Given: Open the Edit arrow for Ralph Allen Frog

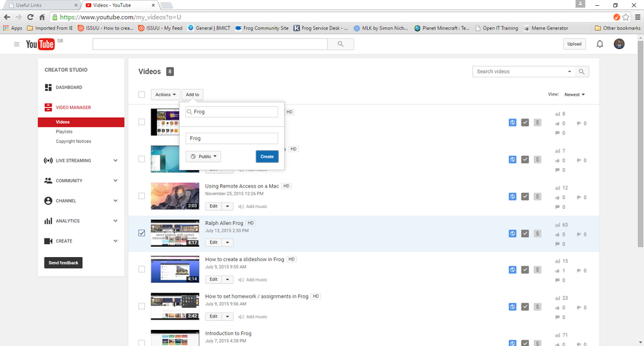Looking at the screenshot, I should pyautogui.click(x=227, y=242).
